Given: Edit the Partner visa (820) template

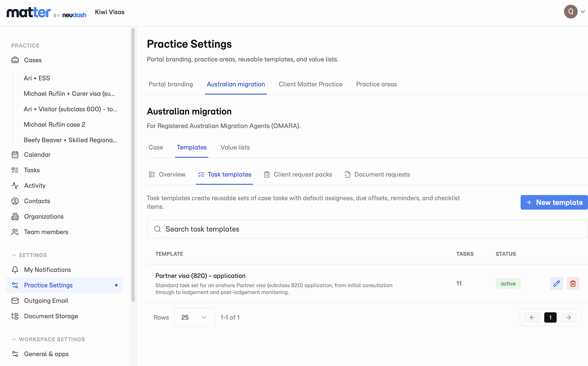Looking at the screenshot, I should click(557, 284).
